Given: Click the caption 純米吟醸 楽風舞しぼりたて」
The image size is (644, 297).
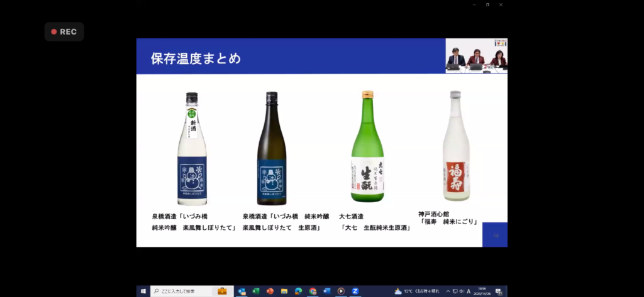Looking at the screenshot, I should pyautogui.click(x=194, y=228).
